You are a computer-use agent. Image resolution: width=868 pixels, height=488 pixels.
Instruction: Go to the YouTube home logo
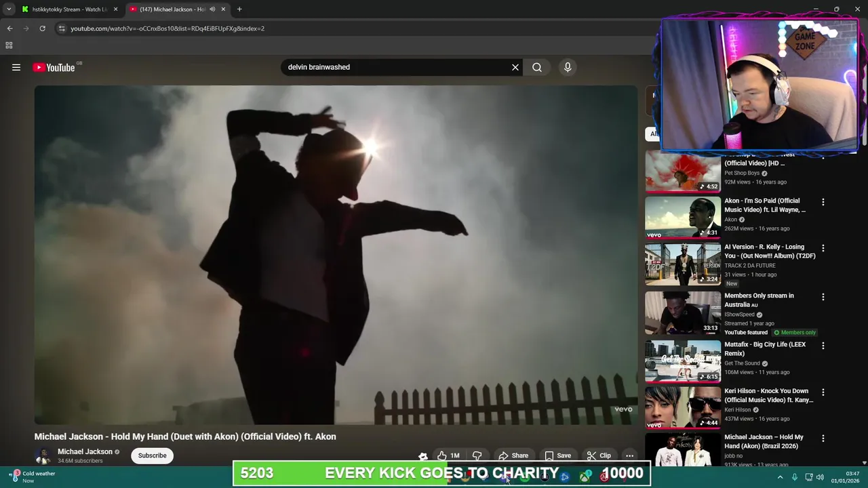54,67
